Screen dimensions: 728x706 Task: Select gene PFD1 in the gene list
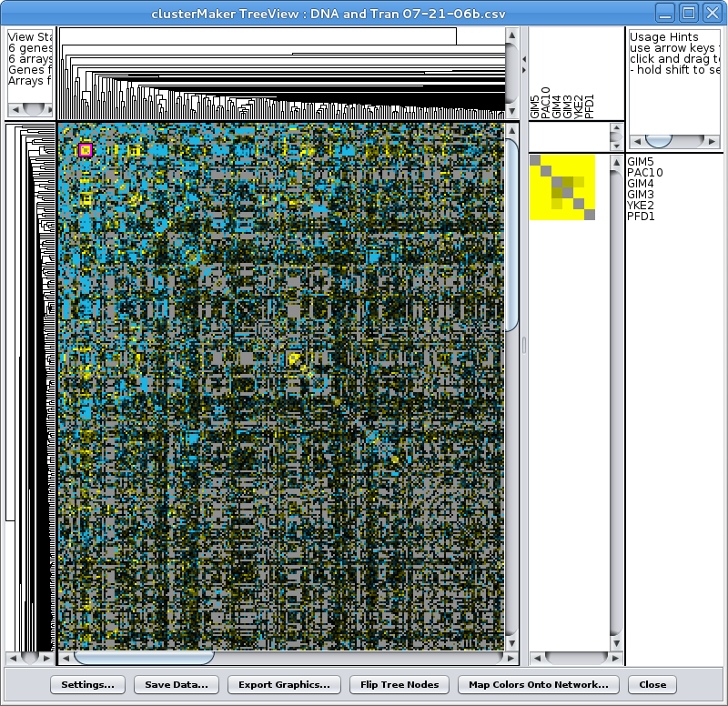[641, 217]
